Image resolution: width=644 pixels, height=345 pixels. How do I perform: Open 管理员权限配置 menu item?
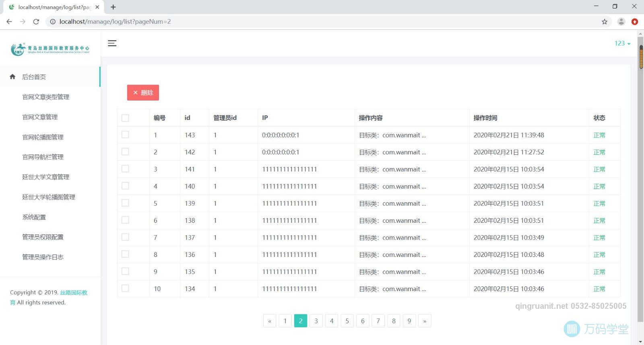click(x=43, y=237)
